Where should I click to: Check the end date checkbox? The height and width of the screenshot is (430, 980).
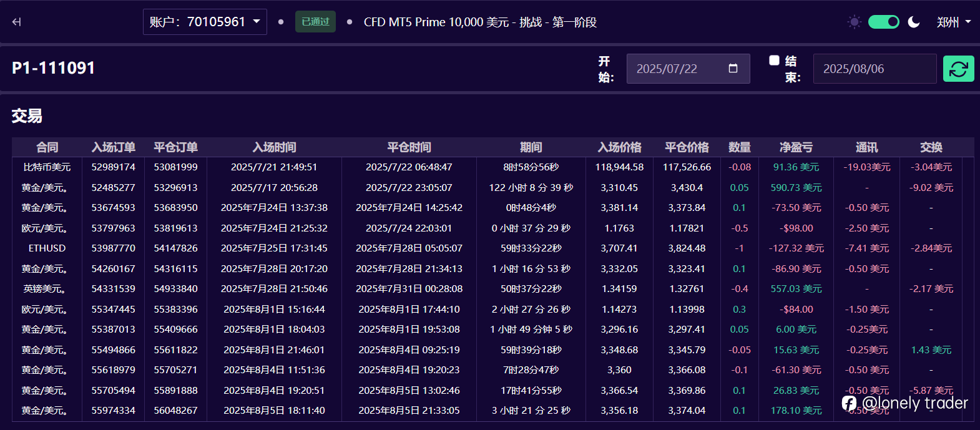click(x=774, y=61)
